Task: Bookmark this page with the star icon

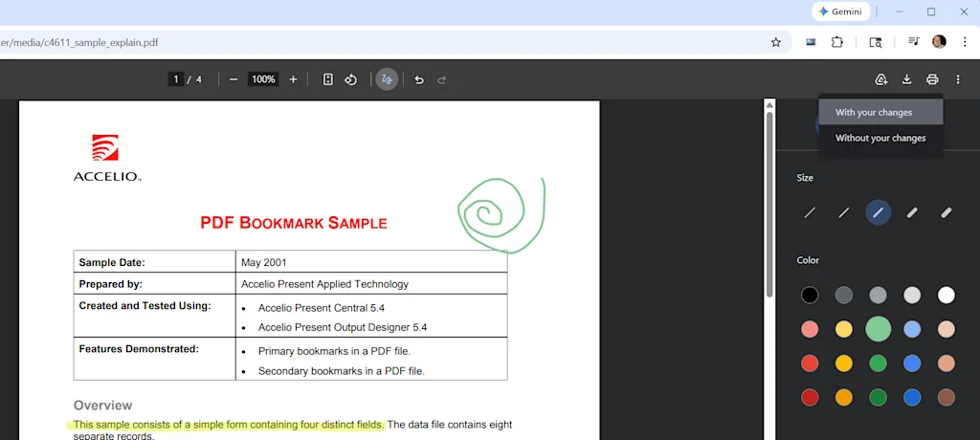Action: pos(776,42)
